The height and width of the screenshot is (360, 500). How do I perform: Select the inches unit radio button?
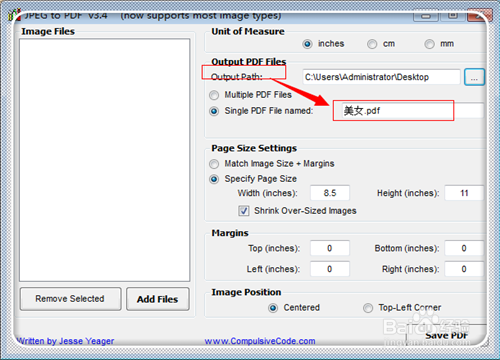point(307,44)
